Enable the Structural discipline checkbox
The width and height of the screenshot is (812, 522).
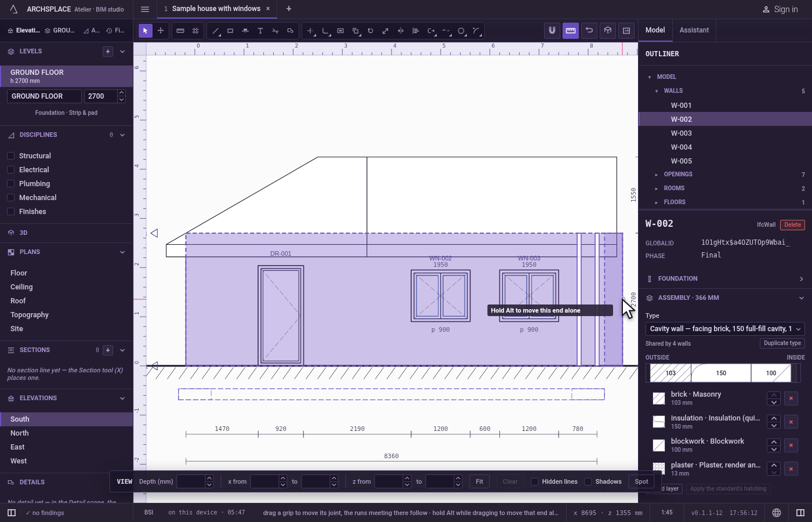(x=10, y=156)
